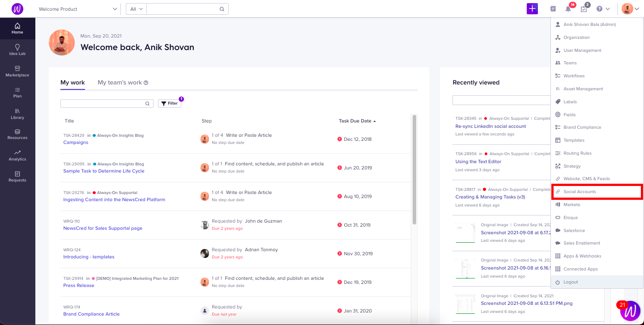Open Idea Lab from the sidebar
The image size is (644, 325).
coord(17,50)
